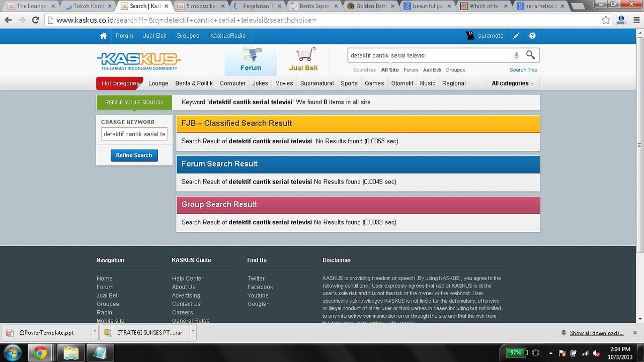
Task: Click the browser forward arrow
Action: (x=21, y=20)
